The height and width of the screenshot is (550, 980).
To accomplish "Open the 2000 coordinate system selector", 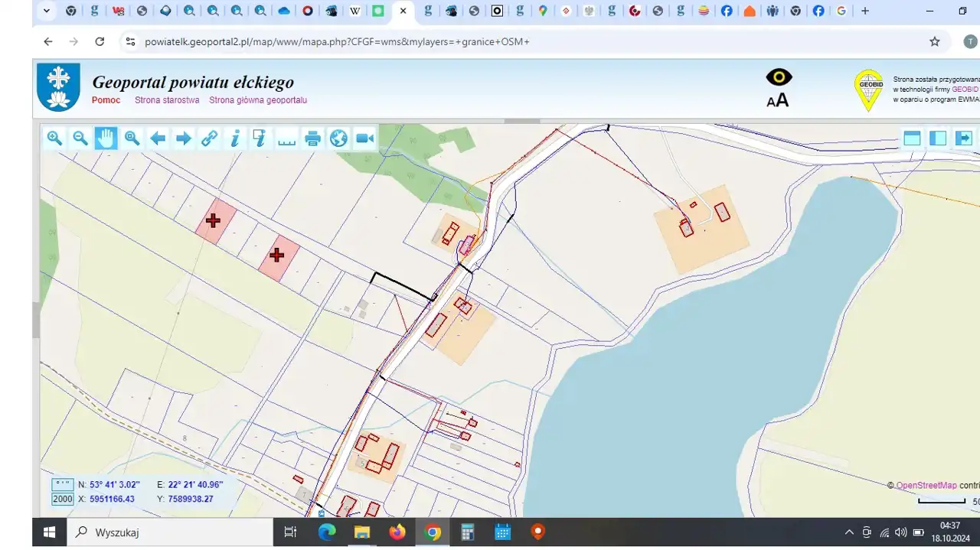I will click(62, 499).
